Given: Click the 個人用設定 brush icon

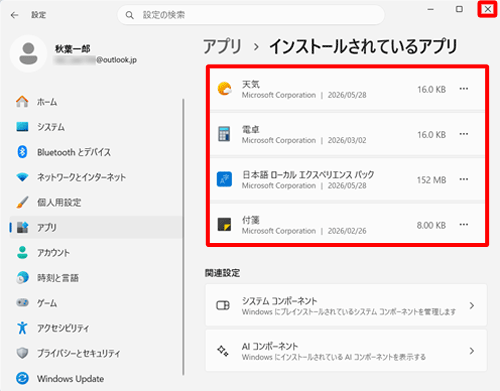Looking at the screenshot, I should tap(22, 202).
